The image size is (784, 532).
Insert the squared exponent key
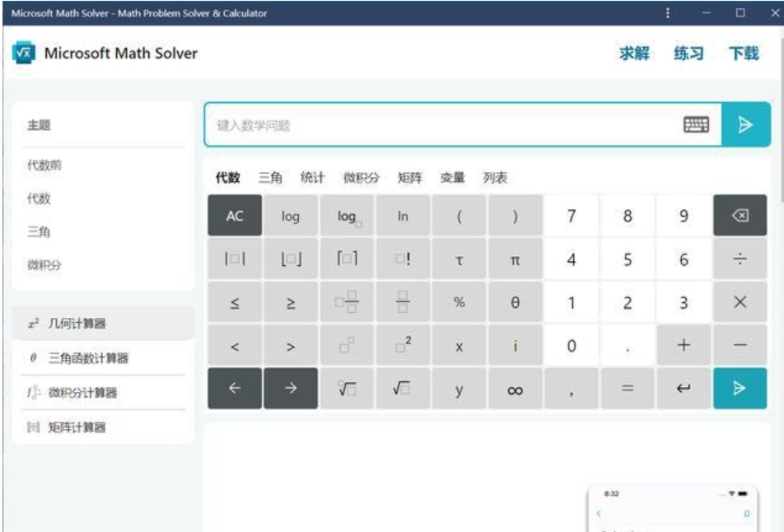coord(403,346)
